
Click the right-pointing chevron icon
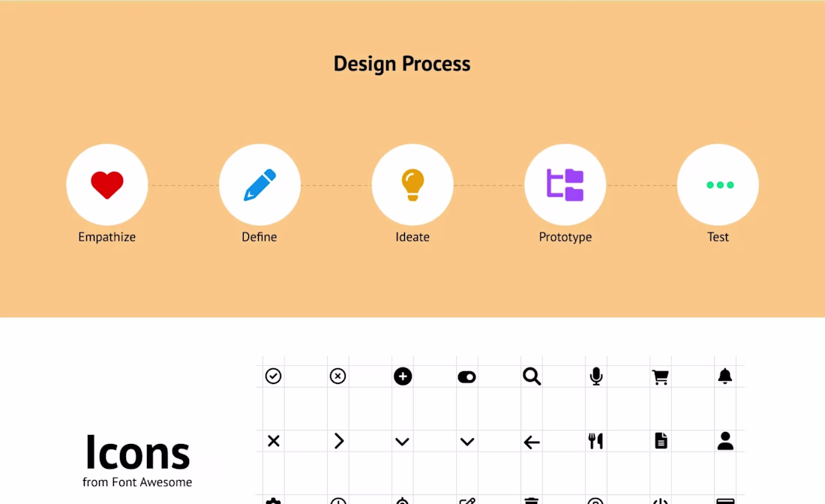click(x=339, y=441)
